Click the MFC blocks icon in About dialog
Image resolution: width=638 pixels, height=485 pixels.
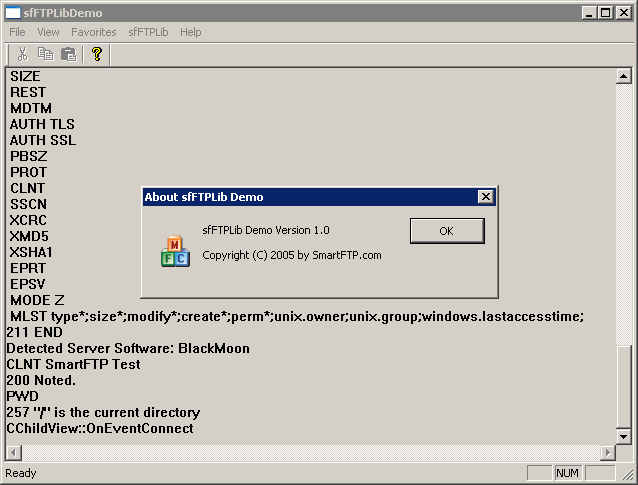[175, 252]
